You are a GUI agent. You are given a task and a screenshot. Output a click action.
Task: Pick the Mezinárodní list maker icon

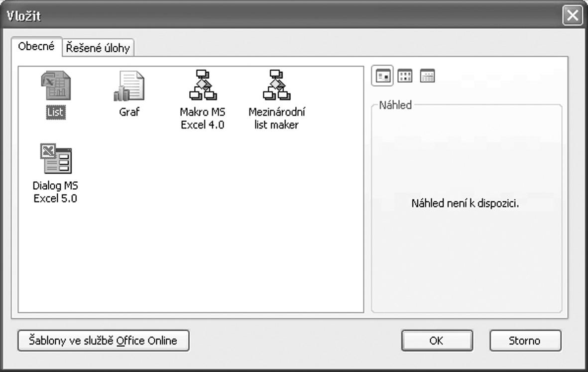pyautogui.click(x=276, y=85)
